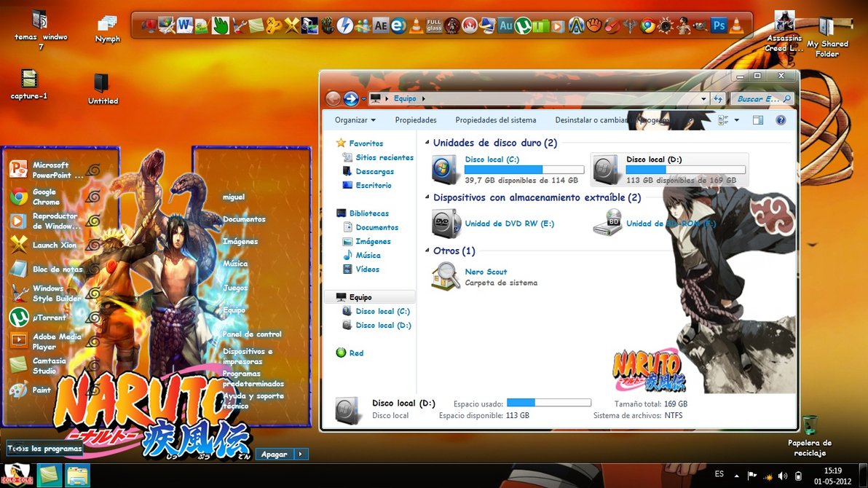Select the Disco local (C:) drive in Unidades de disco duro
This screenshot has height=488, width=868.
tap(502, 170)
